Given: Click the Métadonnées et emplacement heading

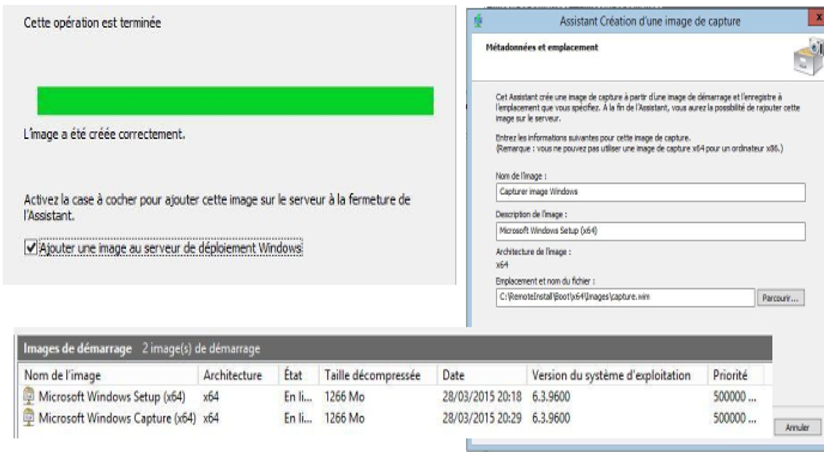Looking at the screenshot, I should tap(542, 47).
